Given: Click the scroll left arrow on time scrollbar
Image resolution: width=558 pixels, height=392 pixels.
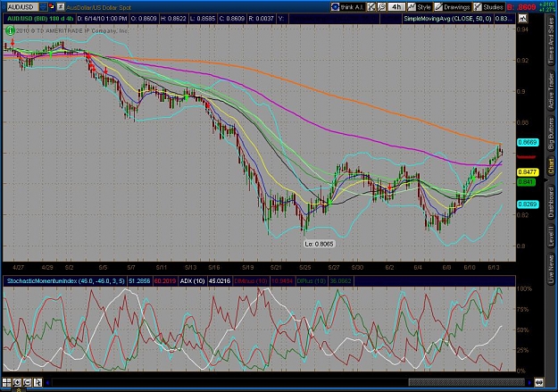Looking at the screenshot, I should [47, 383].
